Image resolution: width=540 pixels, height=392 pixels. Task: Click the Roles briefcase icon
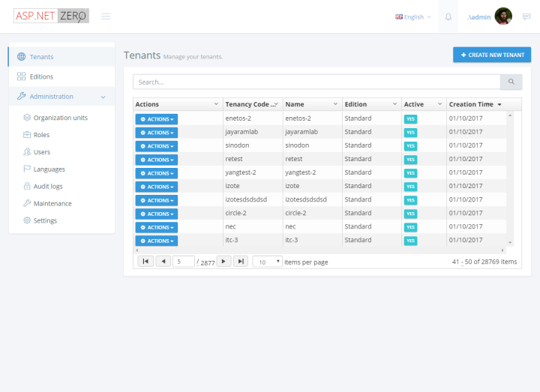pos(27,135)
